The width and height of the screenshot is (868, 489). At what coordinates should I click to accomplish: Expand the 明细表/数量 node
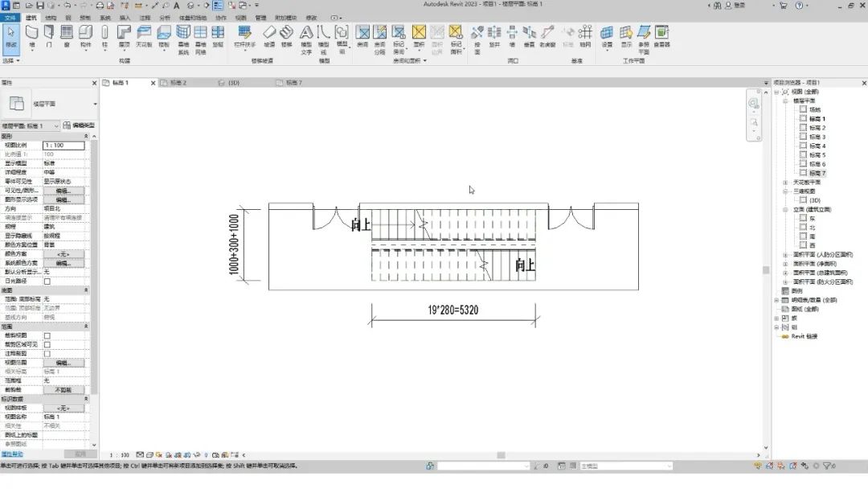pyautogui.click(x=776, y=300)
